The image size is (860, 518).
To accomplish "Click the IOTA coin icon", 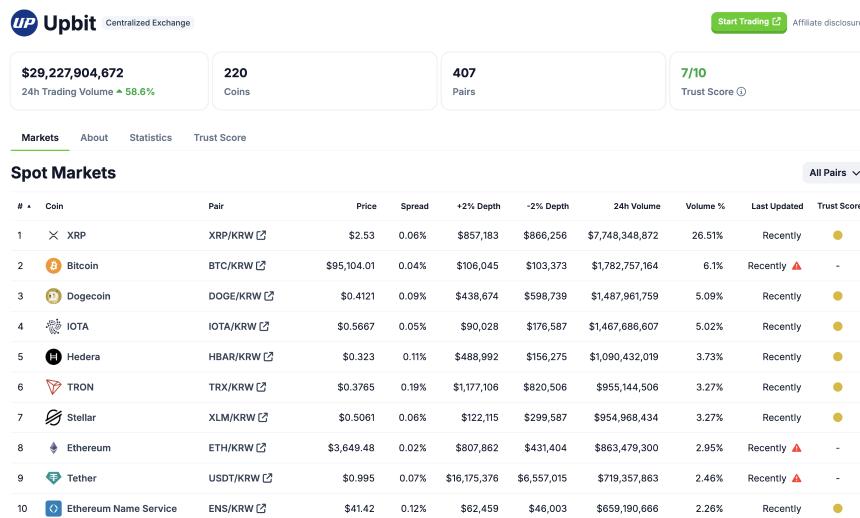I will [53, 326].
